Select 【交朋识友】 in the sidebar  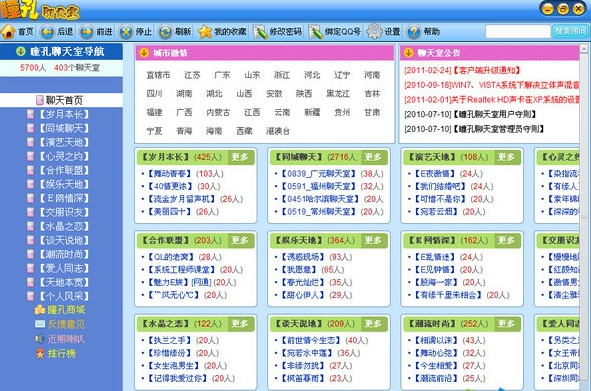click(64, 212)
